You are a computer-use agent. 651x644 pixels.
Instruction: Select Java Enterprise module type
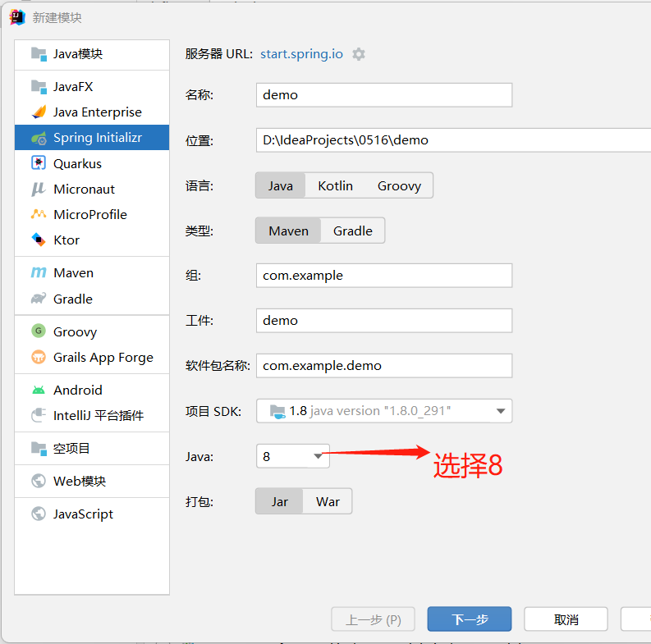point(92,112)
